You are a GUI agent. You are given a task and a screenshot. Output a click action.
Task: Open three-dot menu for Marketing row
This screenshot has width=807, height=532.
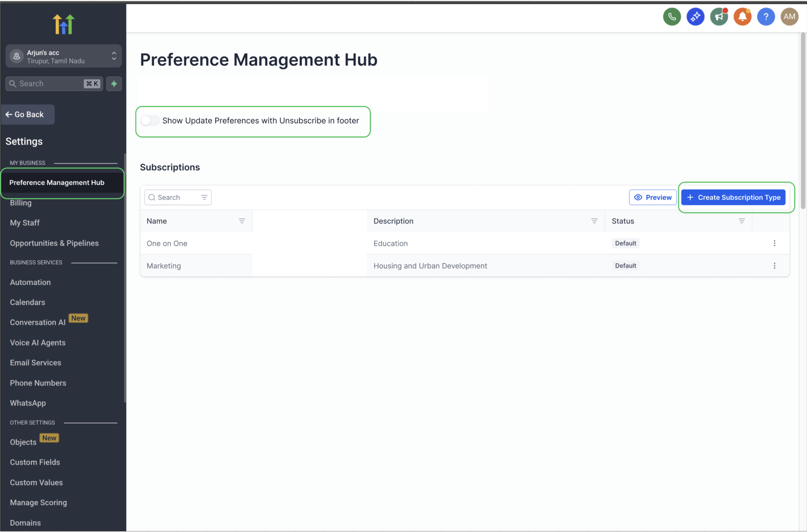coord(774,266)
